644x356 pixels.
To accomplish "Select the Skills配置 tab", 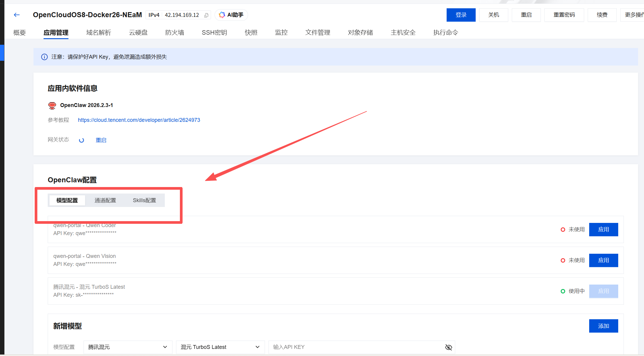I will click(x=144, y=200).
